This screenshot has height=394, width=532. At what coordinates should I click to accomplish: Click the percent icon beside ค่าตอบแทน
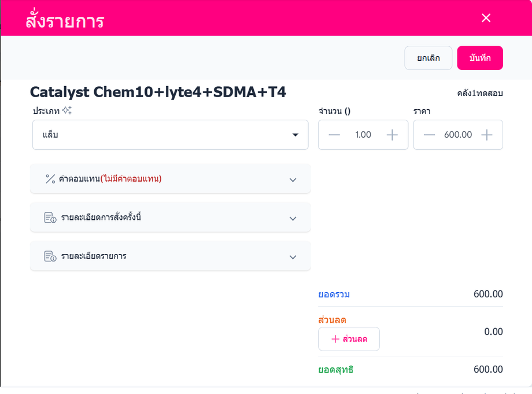(50, 179)
